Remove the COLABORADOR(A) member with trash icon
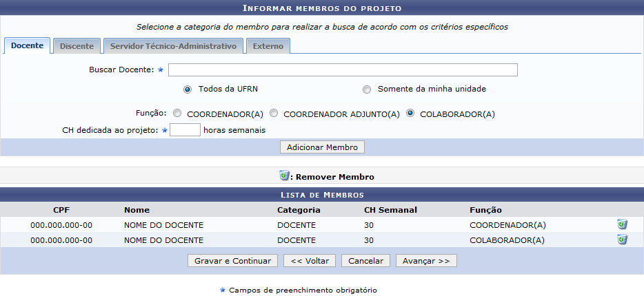 [622, 240]
